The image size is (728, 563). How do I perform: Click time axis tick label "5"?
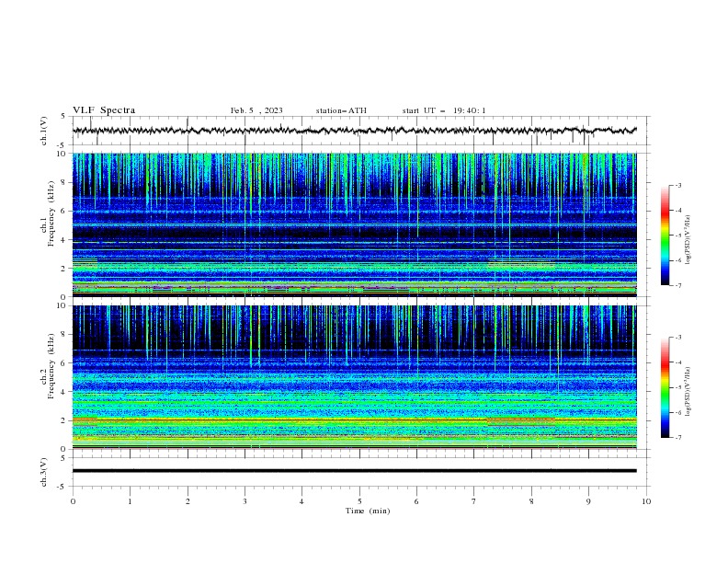pyautogui.click(x=359, y=501)
